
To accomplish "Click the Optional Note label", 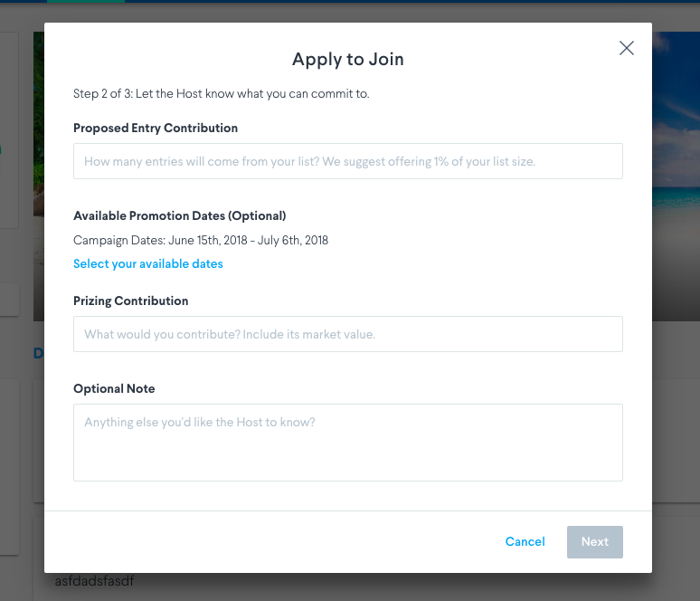I will coord(114,389).
